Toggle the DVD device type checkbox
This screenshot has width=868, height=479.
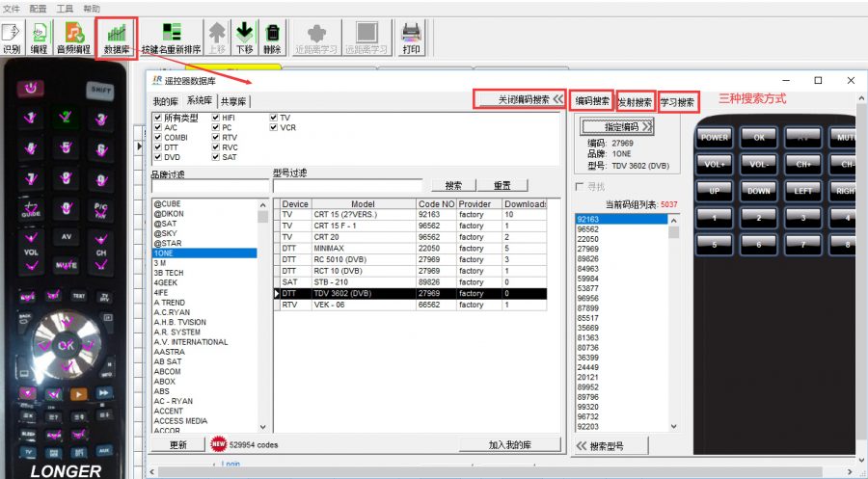coord(158,156)
